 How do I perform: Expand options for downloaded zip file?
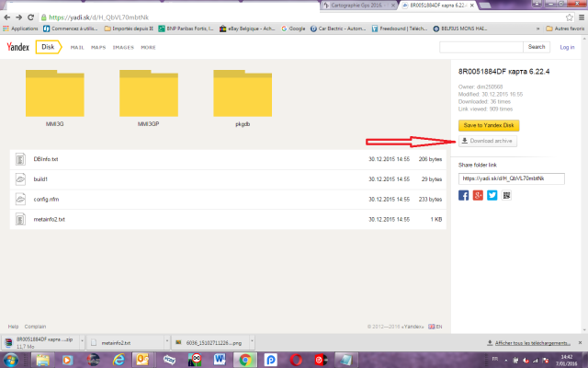[x=81, y=341]
